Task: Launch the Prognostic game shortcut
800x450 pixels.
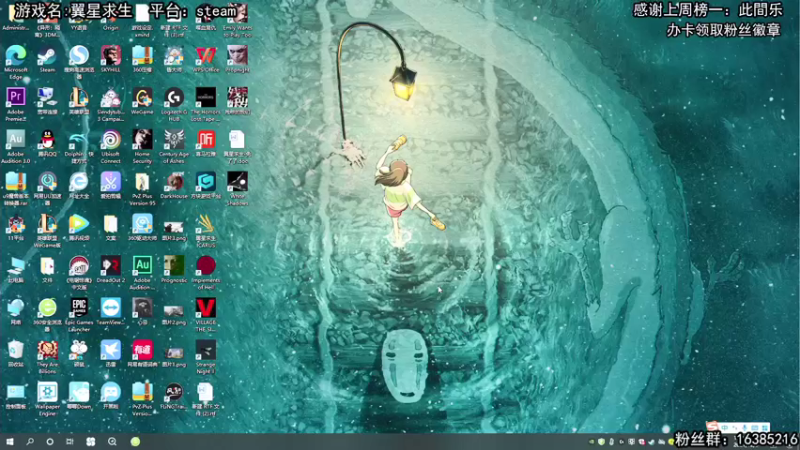Action: coord(174,265)
